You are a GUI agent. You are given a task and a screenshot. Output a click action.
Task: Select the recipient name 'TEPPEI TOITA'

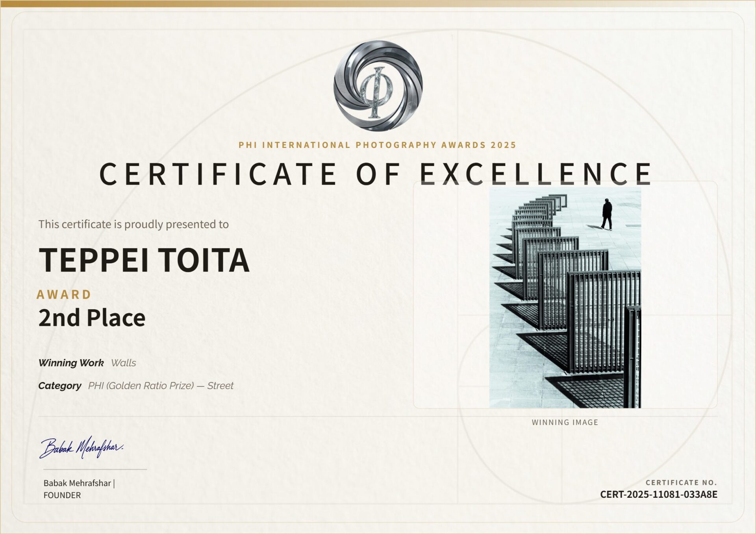click(144, 260)
